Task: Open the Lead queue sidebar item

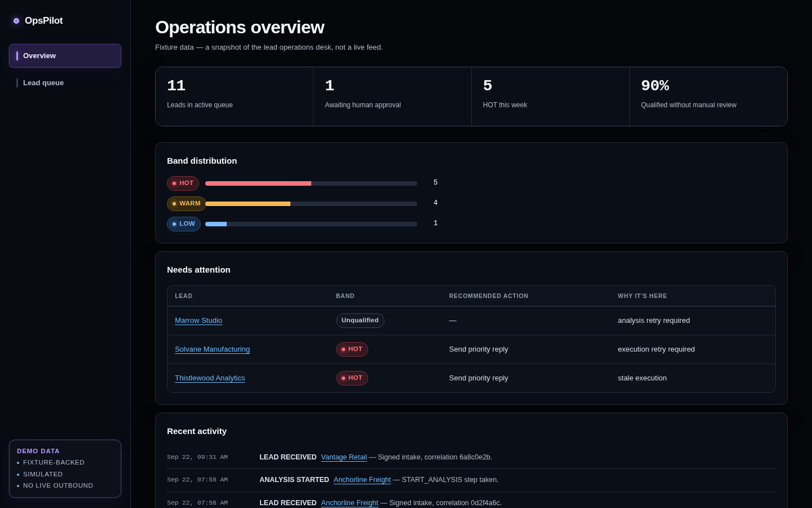Action: [x=65, y=83]
